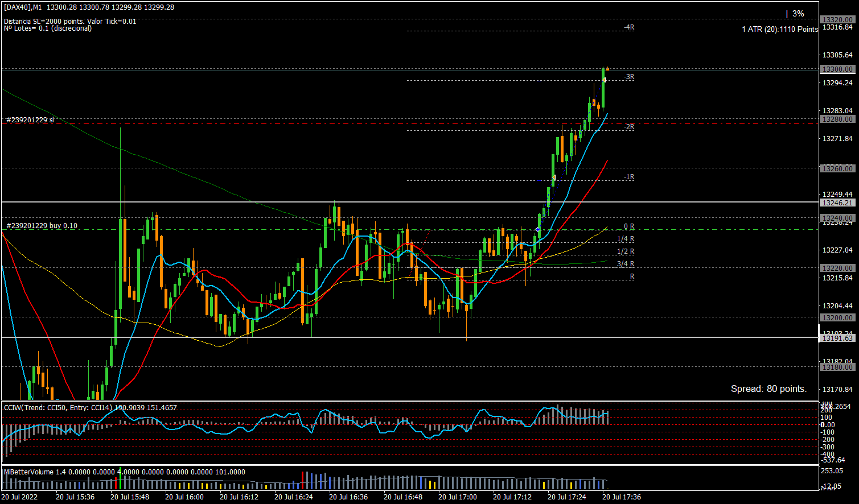Click the "-1R" target level label

pyautogui.click(x=629, y=177)
